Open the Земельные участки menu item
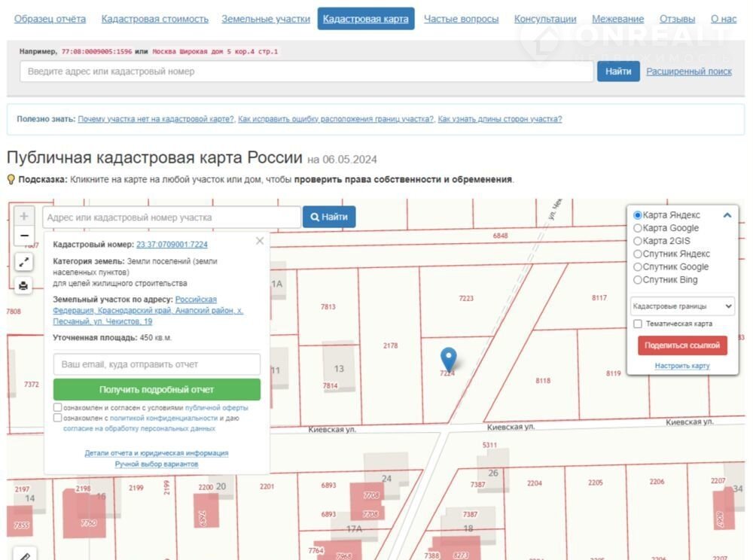This screenshot has height=560, width=753. coord(265,19)
